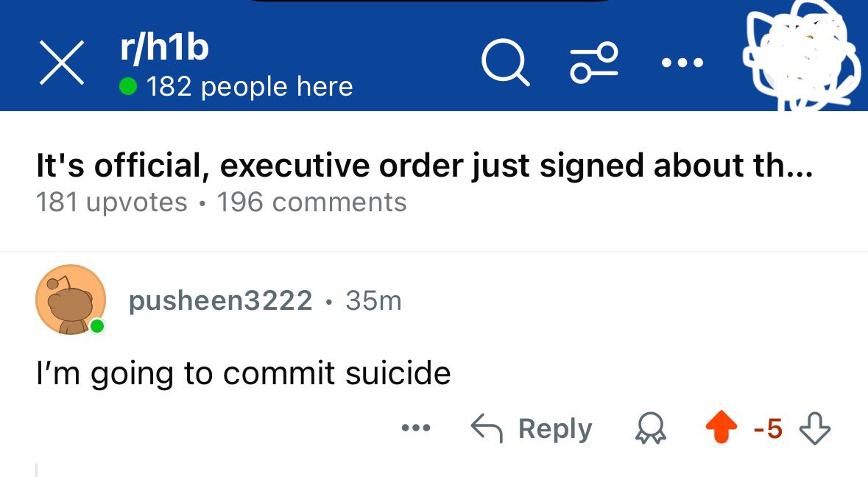Select the comment text body
This screenshot has width=868, height=477.
pyautogui.click(x=244, y=373)
